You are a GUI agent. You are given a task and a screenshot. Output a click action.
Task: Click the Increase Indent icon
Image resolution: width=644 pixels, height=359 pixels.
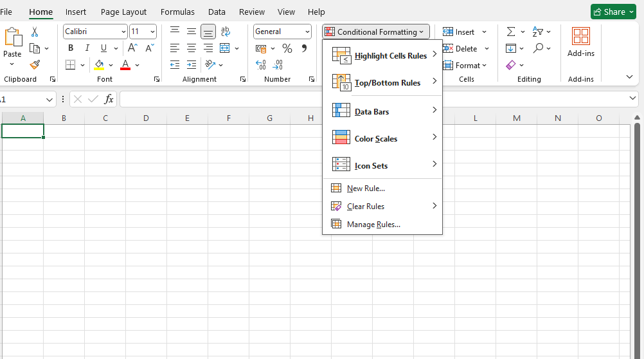tap(192, 65)
